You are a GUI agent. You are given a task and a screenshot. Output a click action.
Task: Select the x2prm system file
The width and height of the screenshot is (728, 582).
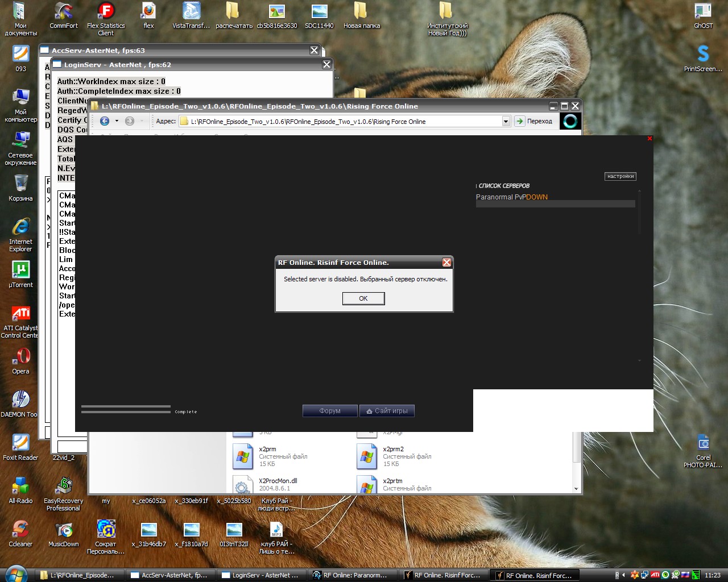[x=271, y=456]
